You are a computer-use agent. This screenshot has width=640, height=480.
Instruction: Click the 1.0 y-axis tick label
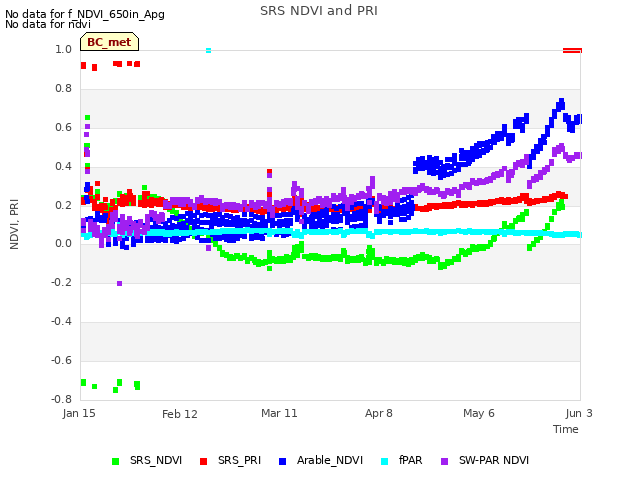63,49
